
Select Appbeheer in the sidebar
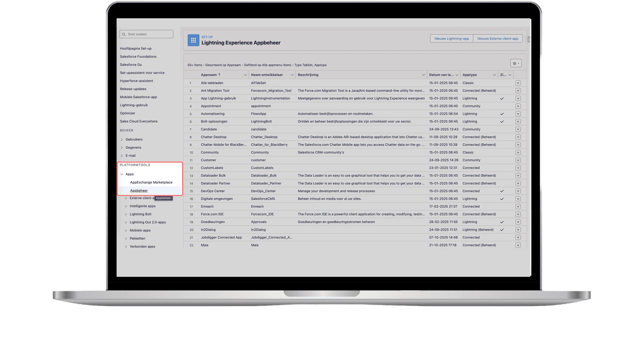point(139,190)
